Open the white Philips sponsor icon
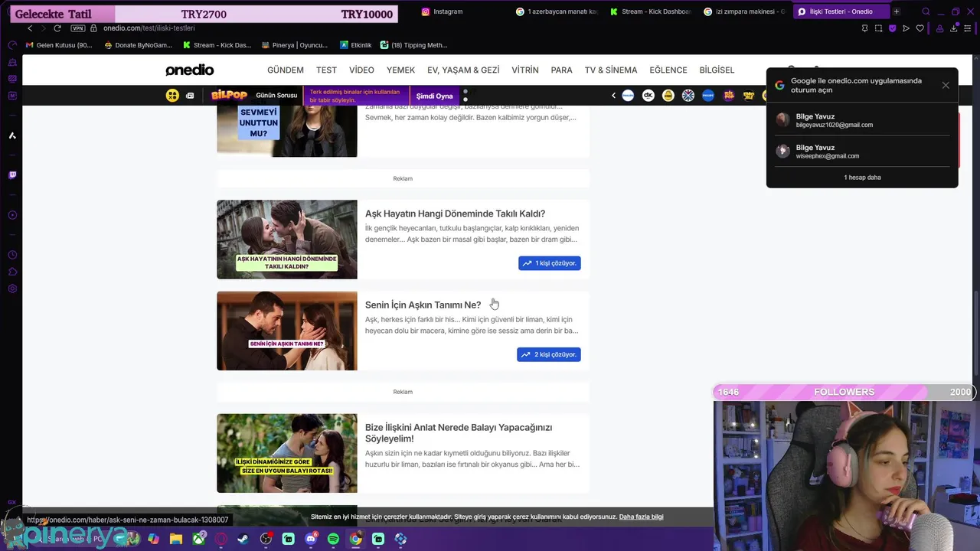 (628, 96)
